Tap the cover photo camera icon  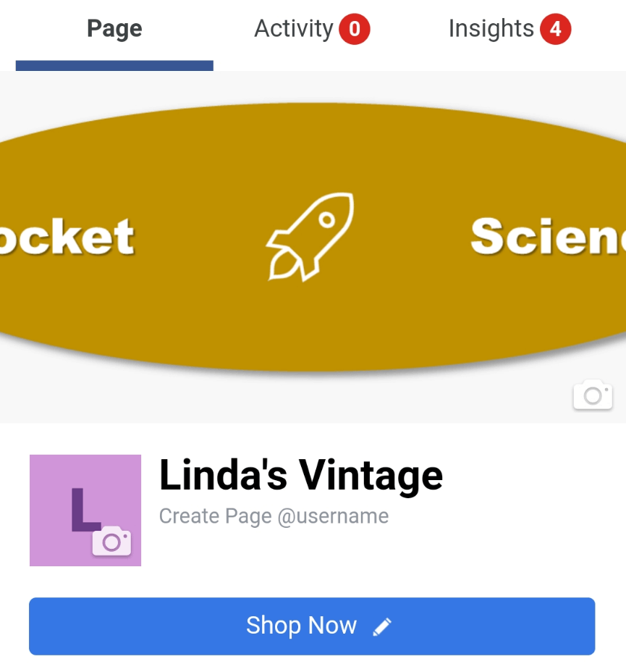click(592, 395)
